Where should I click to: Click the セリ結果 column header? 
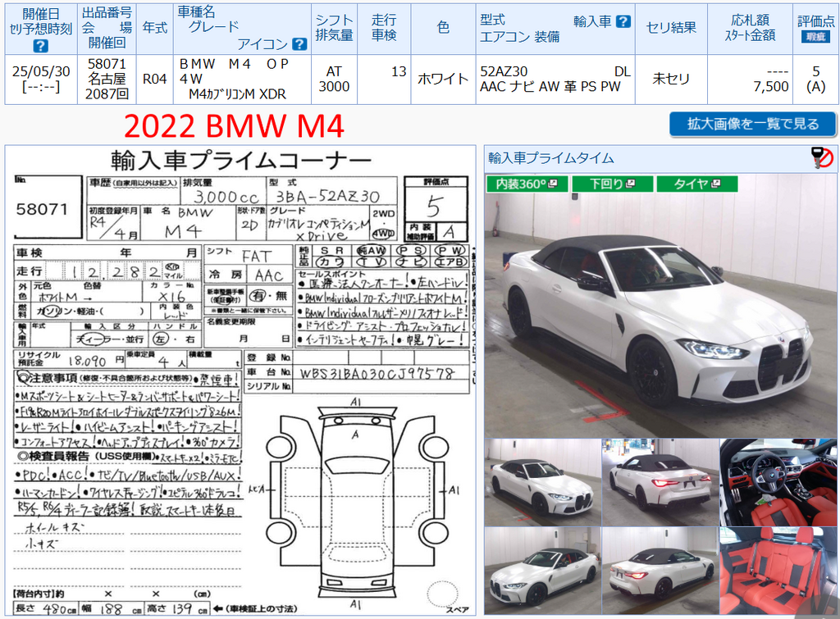(x=671, y=28)
